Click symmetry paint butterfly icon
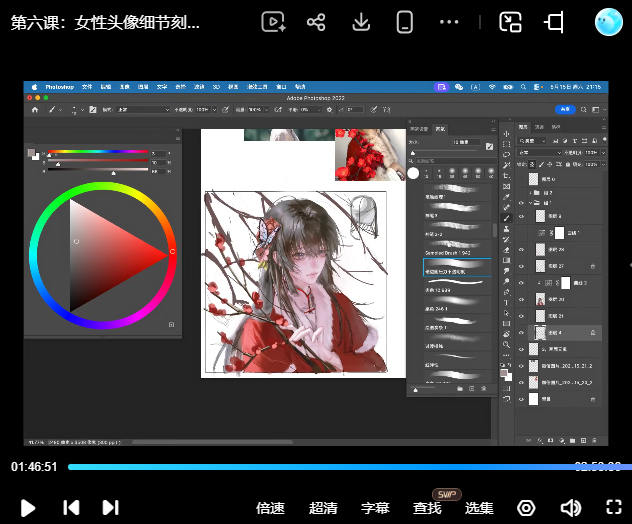 [386, 110]
